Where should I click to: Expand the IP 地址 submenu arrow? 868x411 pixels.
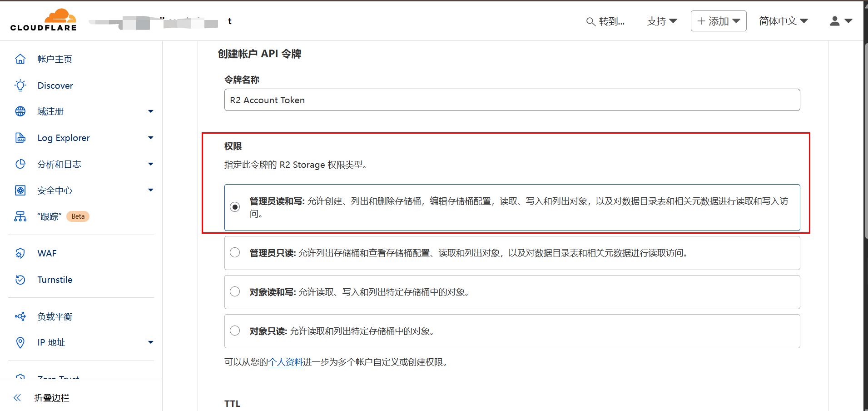(151, 342)
